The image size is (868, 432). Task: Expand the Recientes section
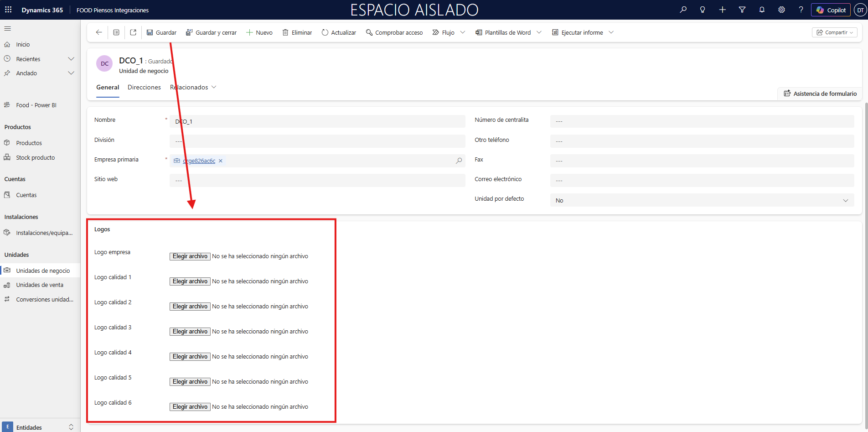point(71,59)
